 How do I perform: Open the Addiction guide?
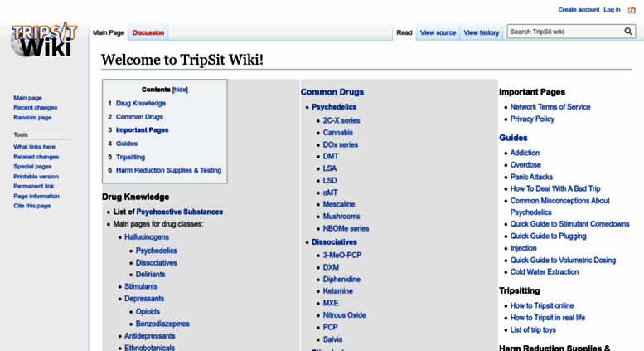click(525, 153)
